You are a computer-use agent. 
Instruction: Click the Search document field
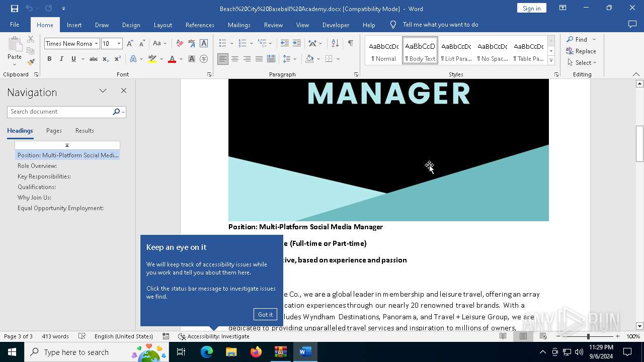(x=60, y=112)
